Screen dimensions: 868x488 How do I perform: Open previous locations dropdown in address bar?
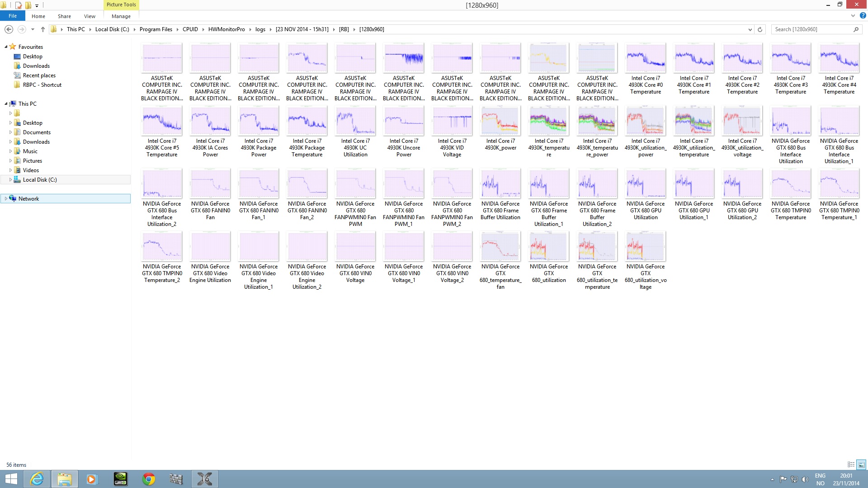click(750, 29)
